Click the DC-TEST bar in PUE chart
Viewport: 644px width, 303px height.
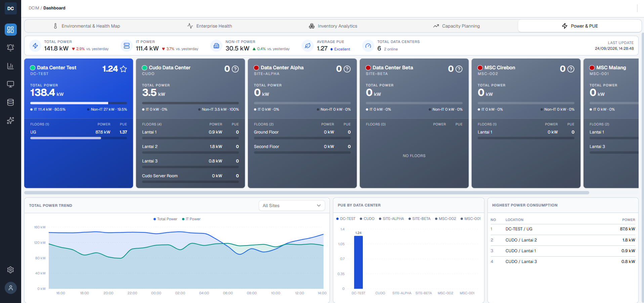pyautogui.click(x=358, y=262)
